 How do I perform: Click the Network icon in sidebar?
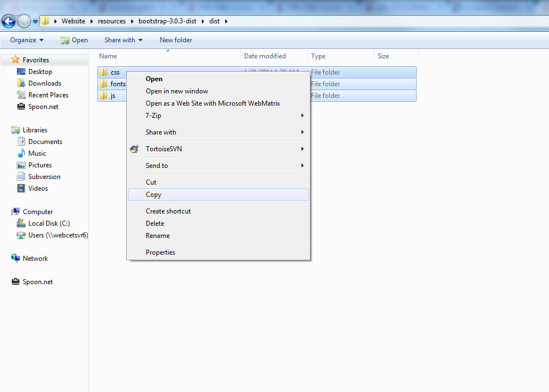16,259
